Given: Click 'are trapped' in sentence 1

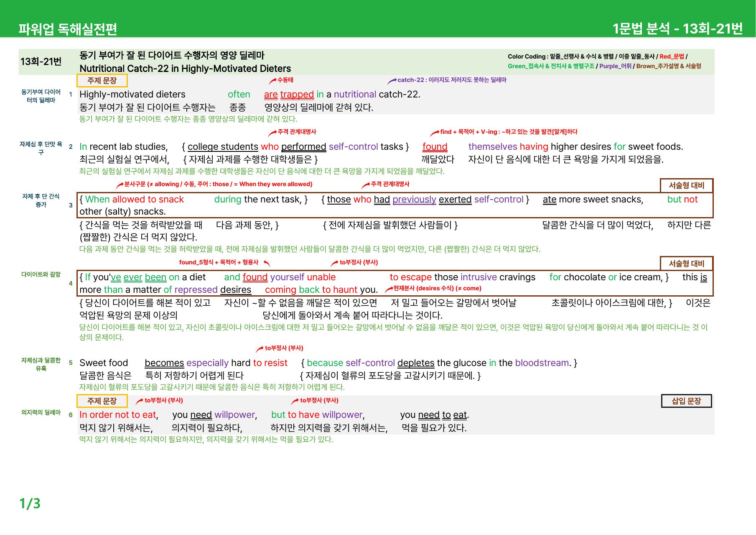Looking at the screenshot, I should [x=289, y=95].
